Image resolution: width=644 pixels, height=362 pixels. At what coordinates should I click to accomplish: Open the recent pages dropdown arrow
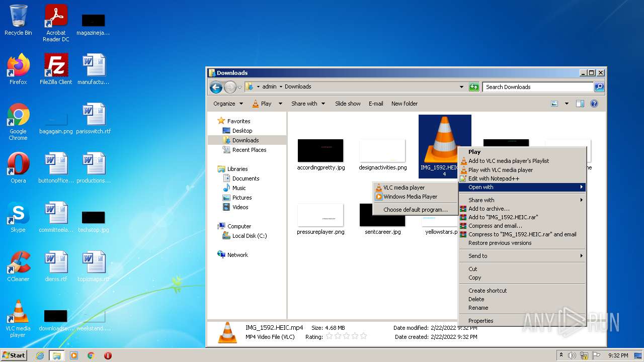240,87
